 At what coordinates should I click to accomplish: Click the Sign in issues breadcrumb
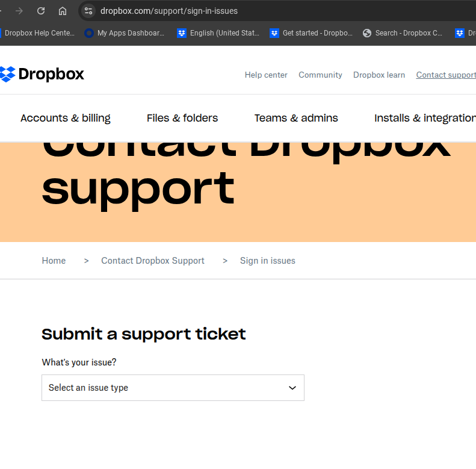267,261
